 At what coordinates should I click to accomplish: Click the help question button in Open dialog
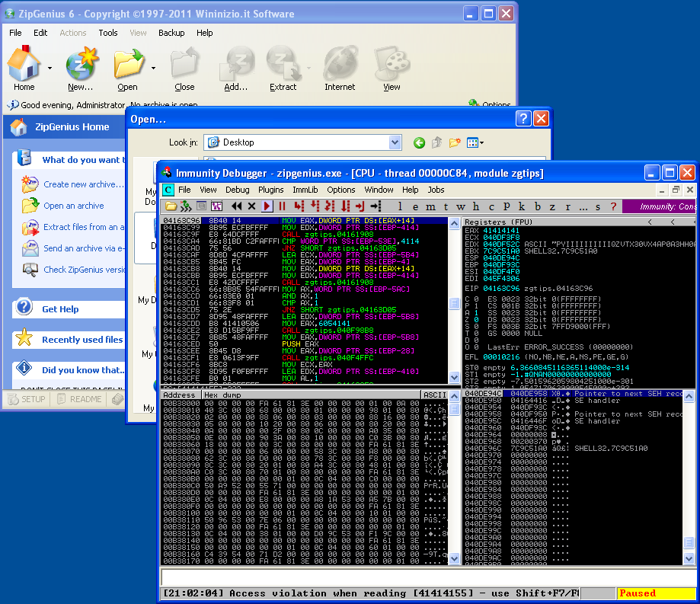523,119
